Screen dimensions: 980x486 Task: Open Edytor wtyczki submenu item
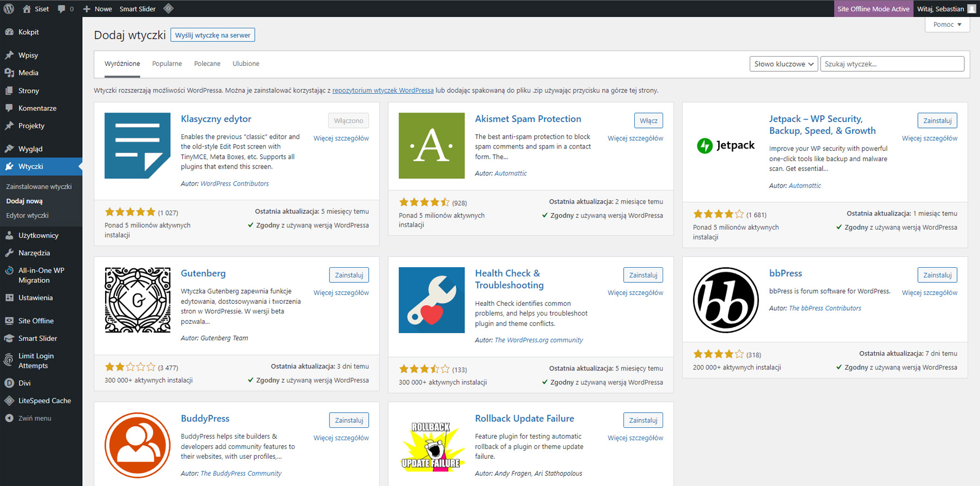[27, 216]
